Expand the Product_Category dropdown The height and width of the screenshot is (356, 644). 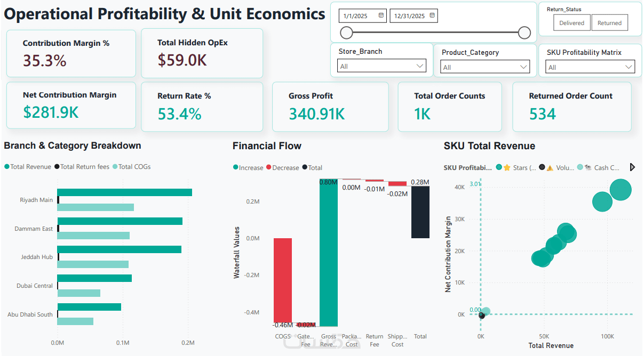coord(485,67)
